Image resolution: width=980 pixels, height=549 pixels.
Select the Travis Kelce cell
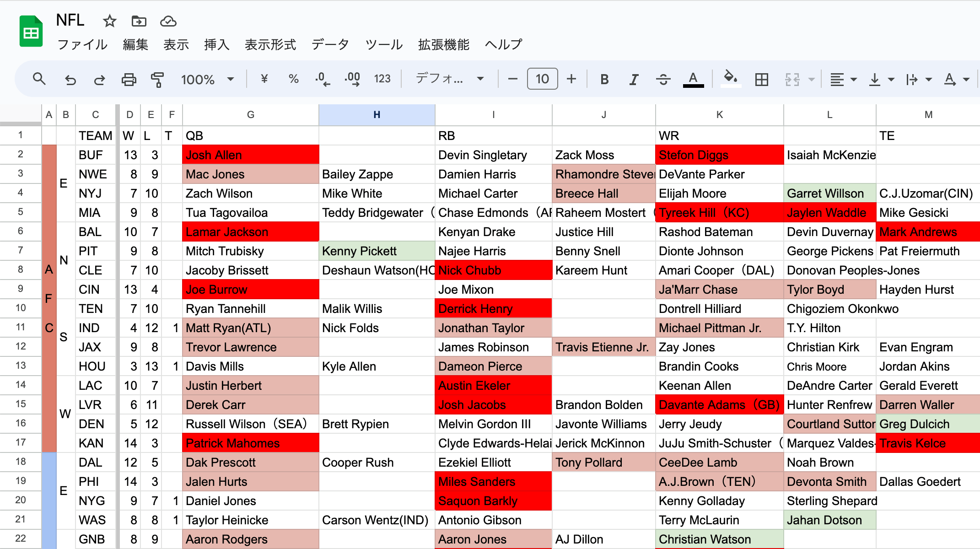tap(927, 443)
